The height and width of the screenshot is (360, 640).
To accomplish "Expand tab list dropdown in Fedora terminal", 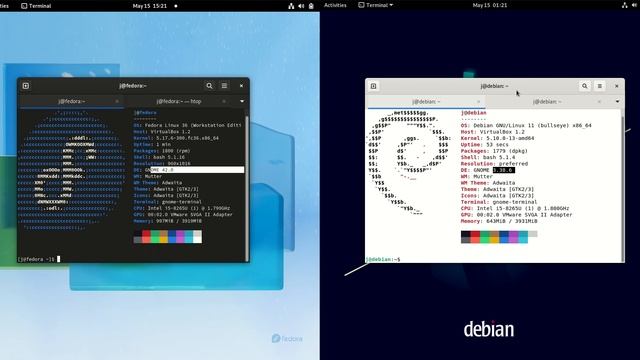I will [x=242, y=101].
